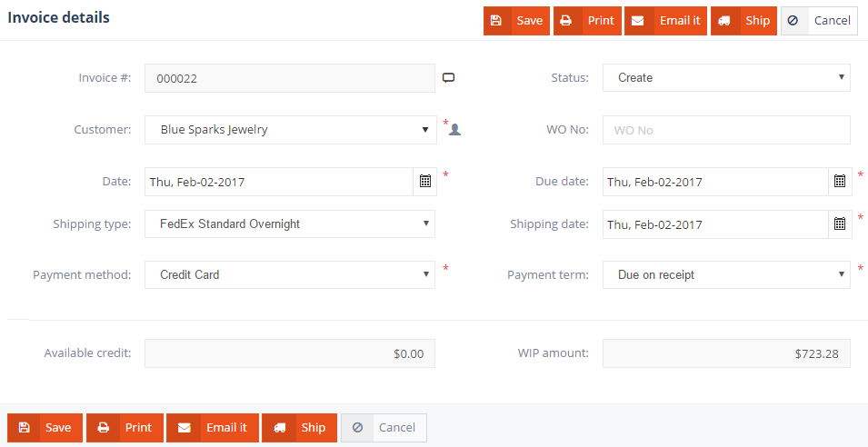Expand the Payment term dropdown

pos(725,275)
